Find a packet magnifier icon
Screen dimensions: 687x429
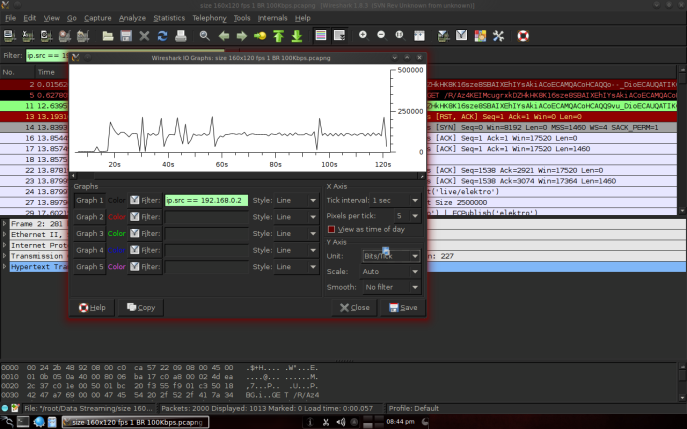pyautogui.click(x=205, y=35)
